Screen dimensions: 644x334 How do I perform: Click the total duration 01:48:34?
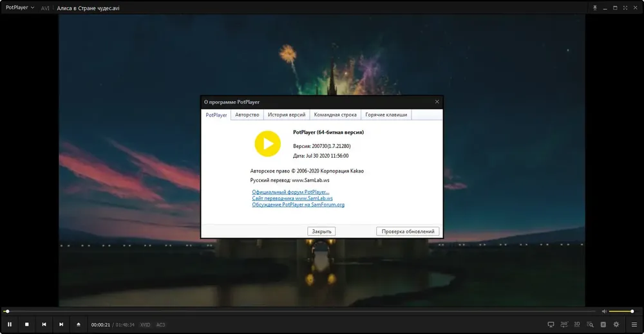coord(125,324)
